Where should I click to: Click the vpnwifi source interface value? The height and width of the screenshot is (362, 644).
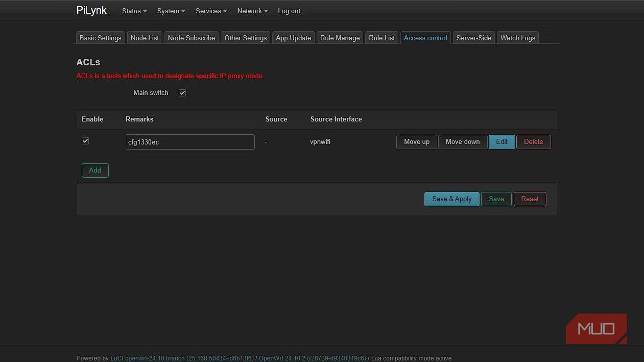320,142
